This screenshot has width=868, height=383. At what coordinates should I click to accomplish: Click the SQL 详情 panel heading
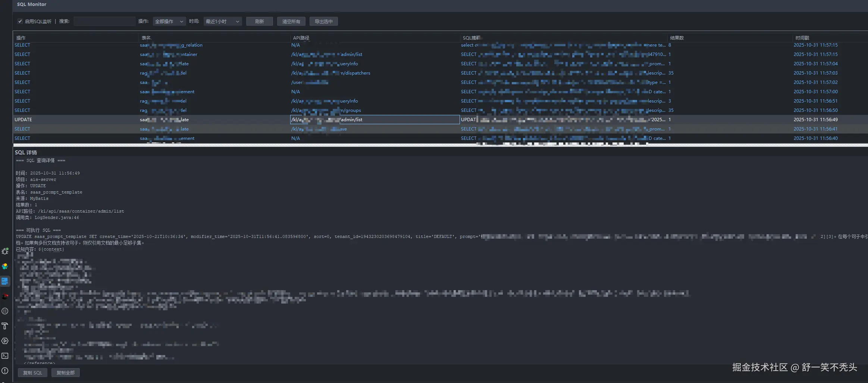[x=26, y=153]
